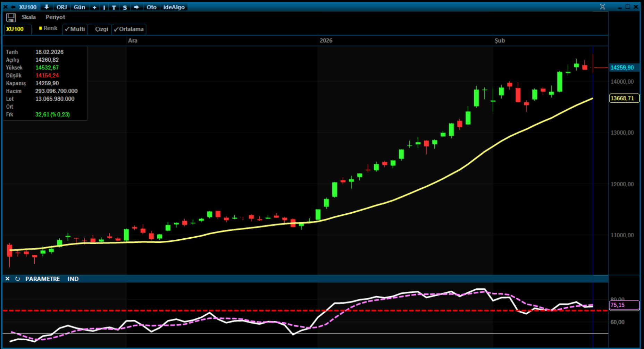Click the right arrow icon in toolbar

point(136,7)
